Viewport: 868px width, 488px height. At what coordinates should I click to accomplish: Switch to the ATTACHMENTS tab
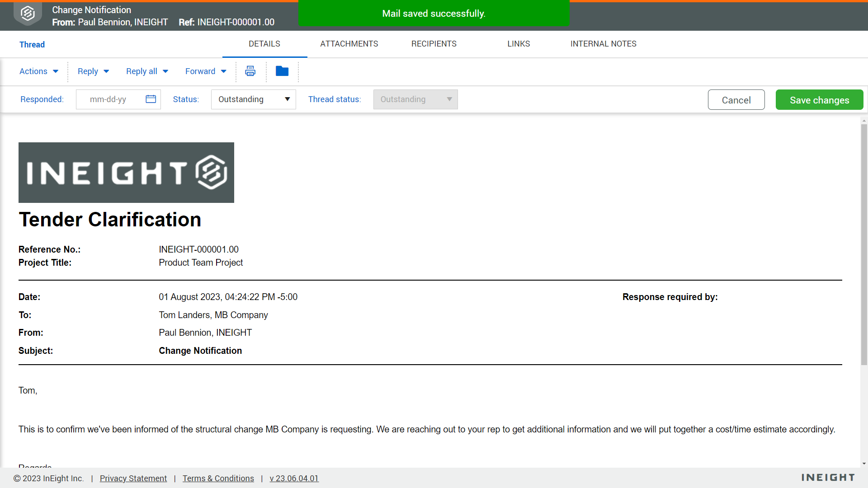(349, 44)
